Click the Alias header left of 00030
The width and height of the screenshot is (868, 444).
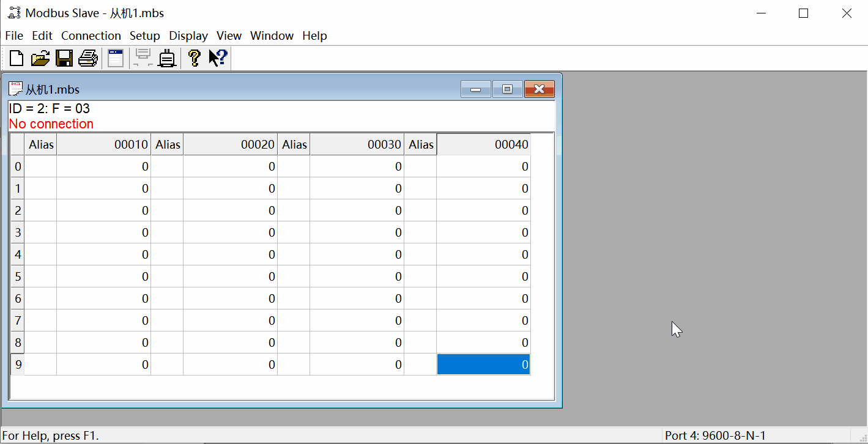(x=294, y=144)
